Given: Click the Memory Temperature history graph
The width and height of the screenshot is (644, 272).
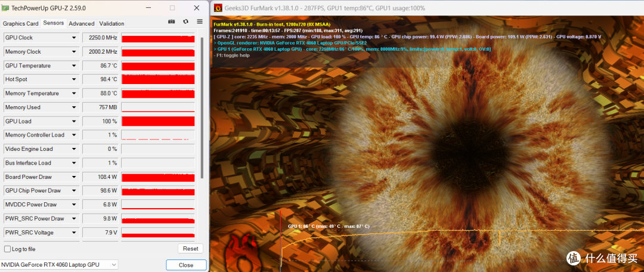Looking at the screenshot, I should coord(158,93).
